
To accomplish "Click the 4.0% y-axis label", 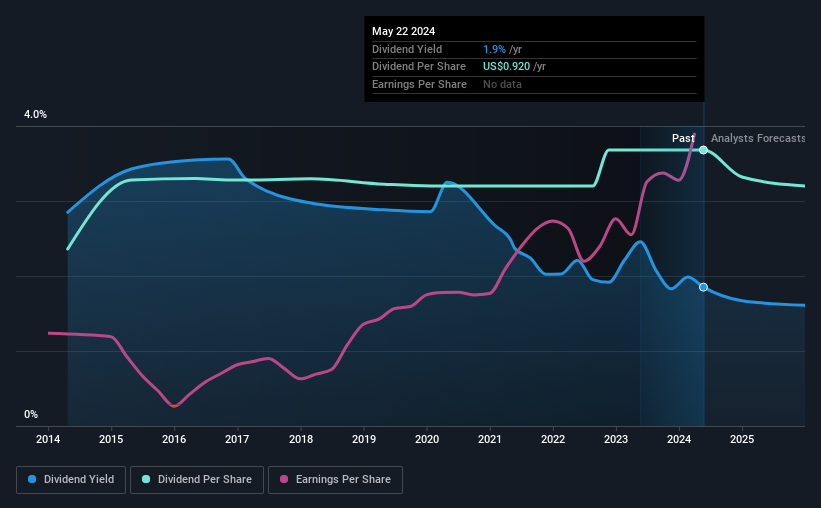I will (35, 114).
